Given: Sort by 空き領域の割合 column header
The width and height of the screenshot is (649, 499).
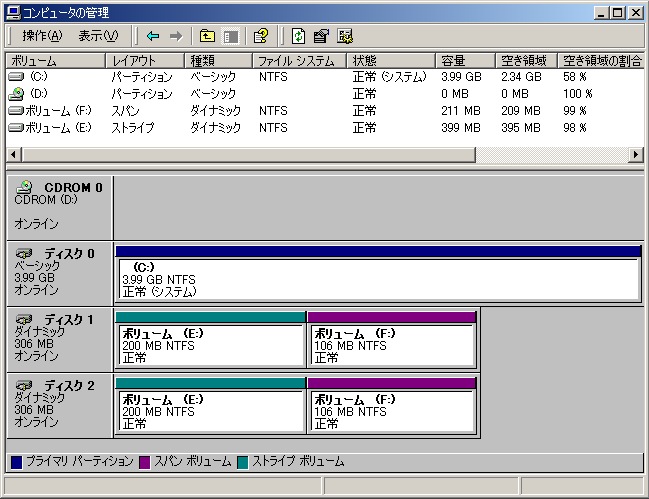Looking at the screenshot, I should pos(601,60).
